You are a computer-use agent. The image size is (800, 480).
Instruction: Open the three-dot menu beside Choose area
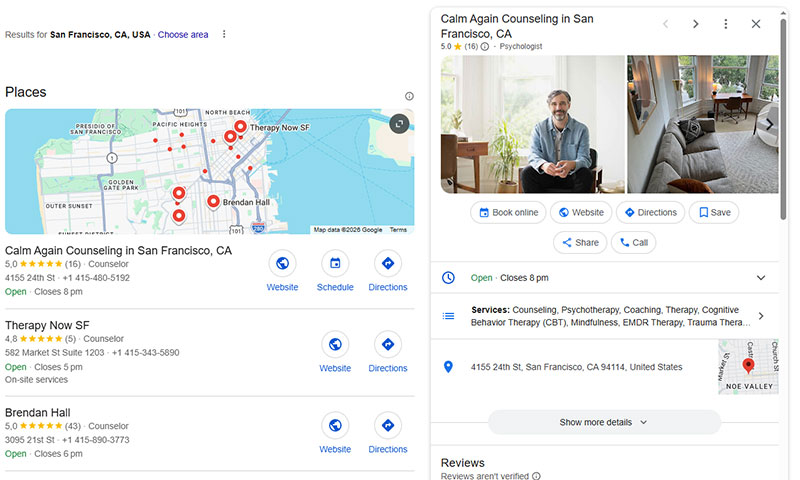[224, 34]
